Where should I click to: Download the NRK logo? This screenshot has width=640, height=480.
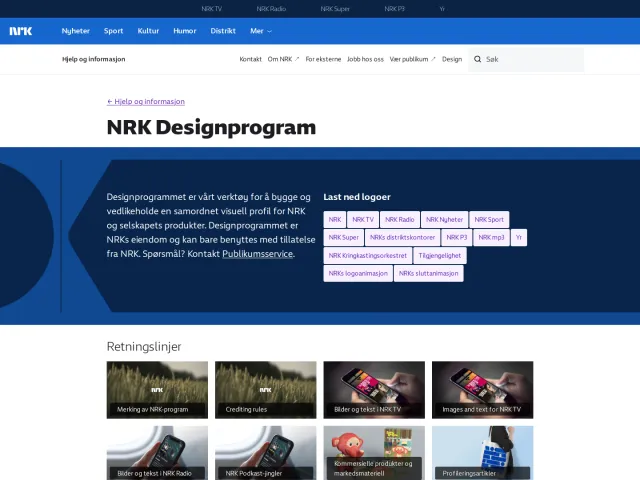[x=335, y=220]
